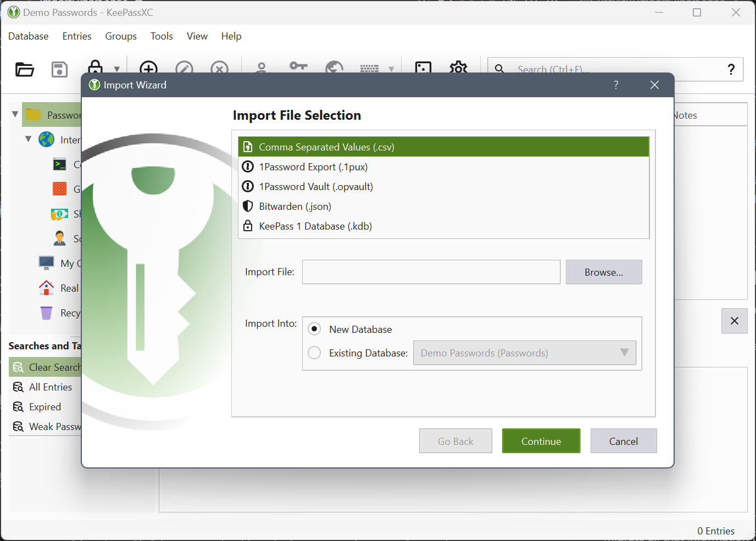Open the password generator dice icon

pyautogui.click(x=423, y=67)
